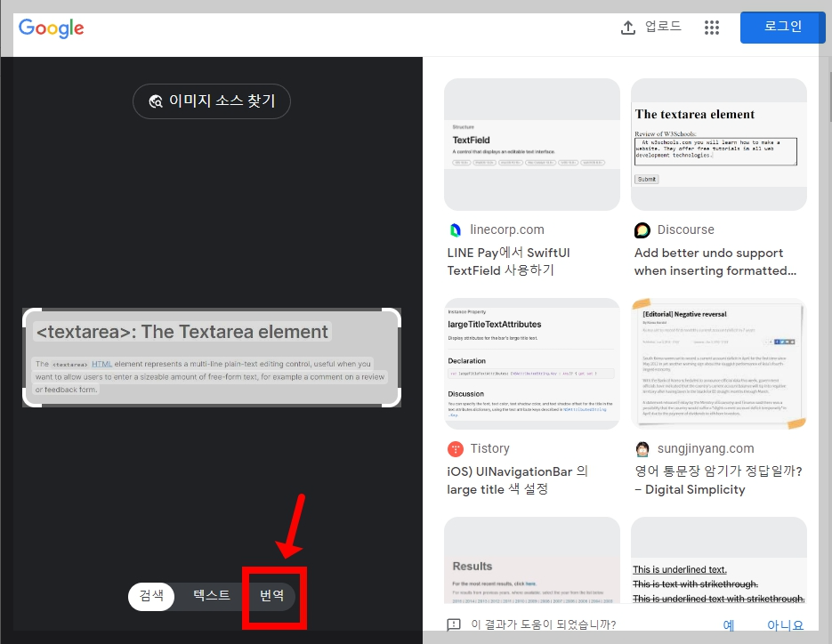Click the Tistory source icon
The height and width of the screenshot is (644, 832).
coord(456,448)
